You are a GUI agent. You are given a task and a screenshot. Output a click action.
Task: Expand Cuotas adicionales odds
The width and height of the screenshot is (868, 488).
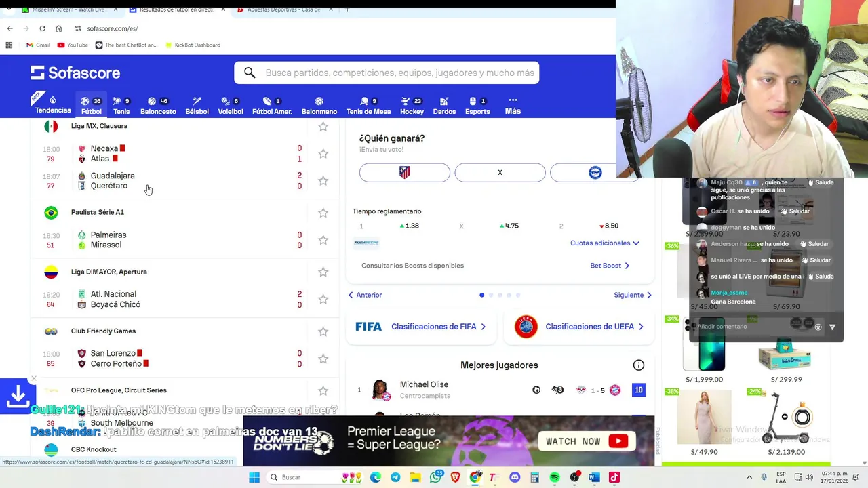coord(604,243)
